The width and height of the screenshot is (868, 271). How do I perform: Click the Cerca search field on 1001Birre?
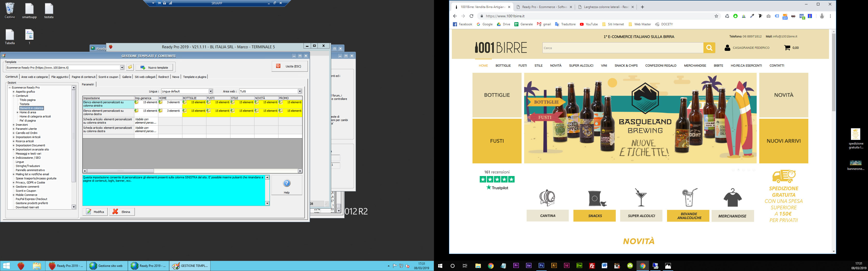pyautogui.click(x=623, y=48)
